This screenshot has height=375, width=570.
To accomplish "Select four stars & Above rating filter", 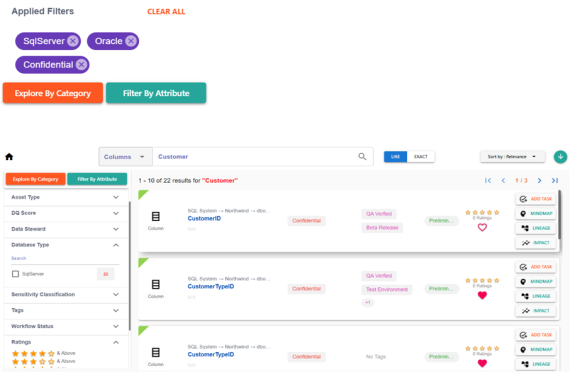I will (x=44, y=353).
